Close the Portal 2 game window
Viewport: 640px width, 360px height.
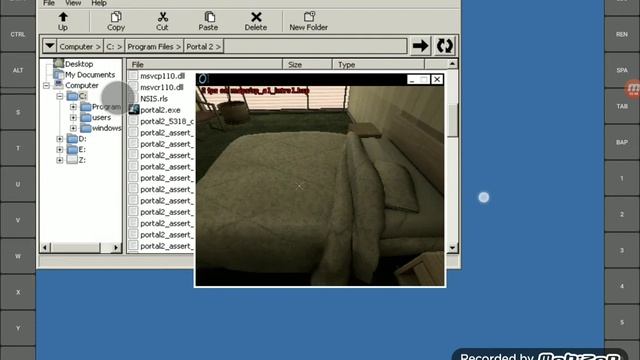[x=437, y=79]
